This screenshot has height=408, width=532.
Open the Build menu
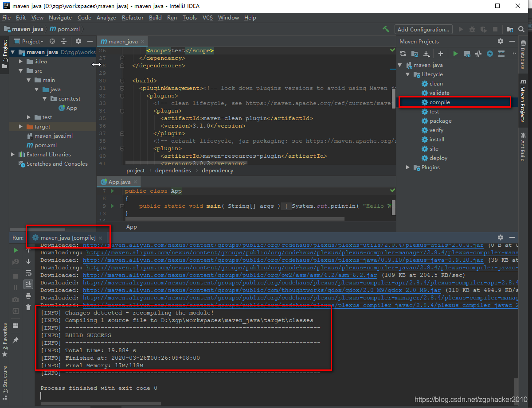[x=155, y=18]
